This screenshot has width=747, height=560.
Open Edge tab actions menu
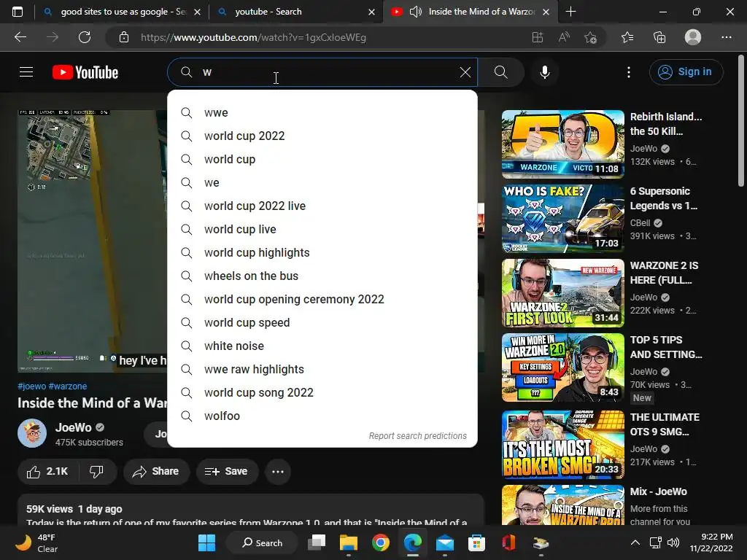point(18,12)
